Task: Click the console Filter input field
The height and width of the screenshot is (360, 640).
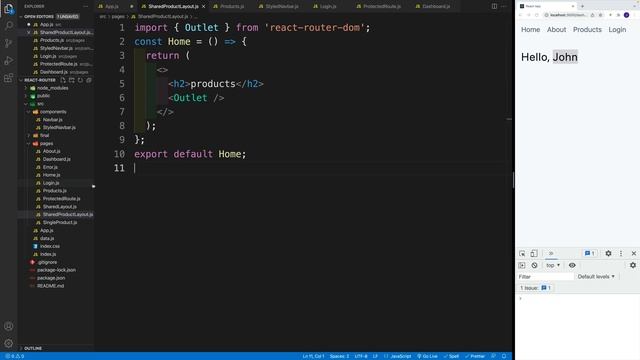Action: pyautogui.click(x=545, y=277)
